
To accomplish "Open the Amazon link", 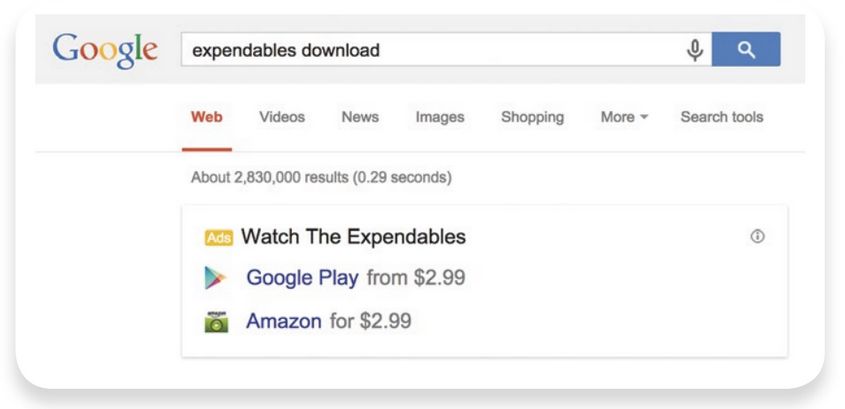I will click(x=283, y=321).
